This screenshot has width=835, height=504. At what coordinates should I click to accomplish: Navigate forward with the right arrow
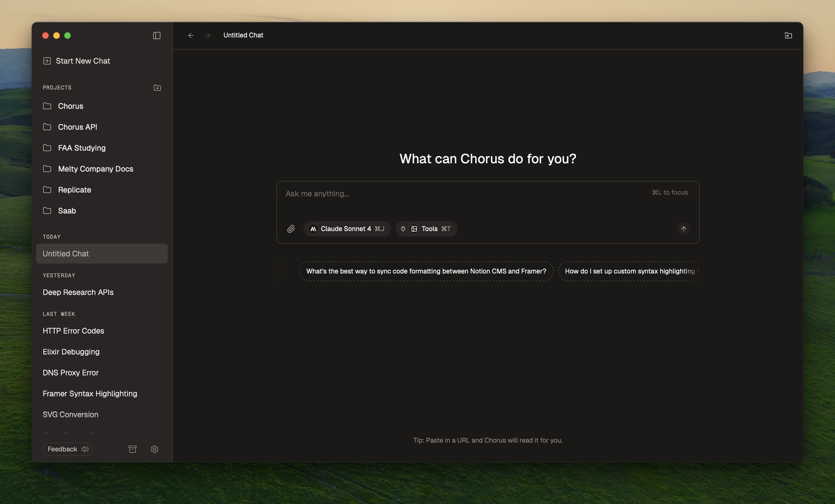(x=208, y=36)
